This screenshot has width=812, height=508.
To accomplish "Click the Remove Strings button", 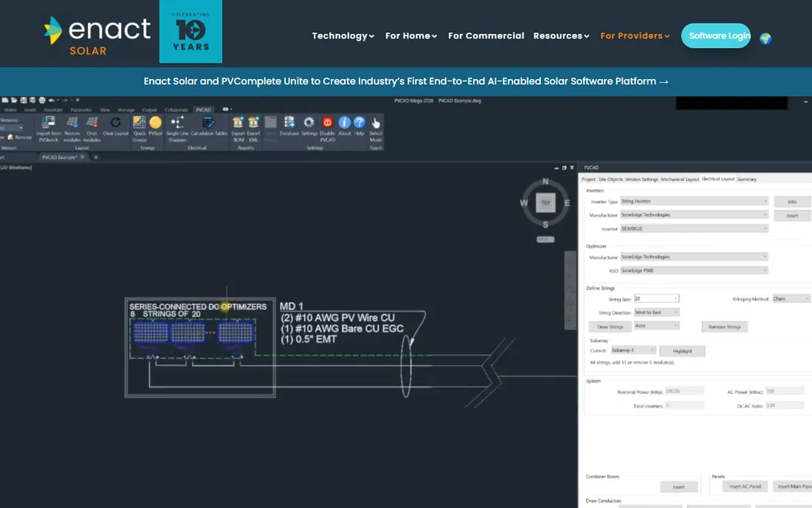I will pos(724,327).
